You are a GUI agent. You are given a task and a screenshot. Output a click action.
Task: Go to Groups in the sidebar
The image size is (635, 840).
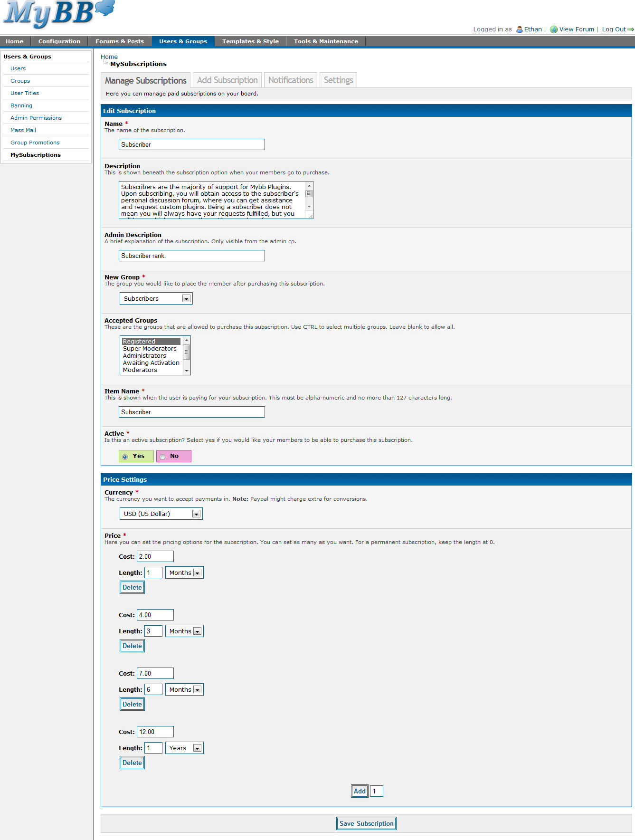(x=20, y=81)
